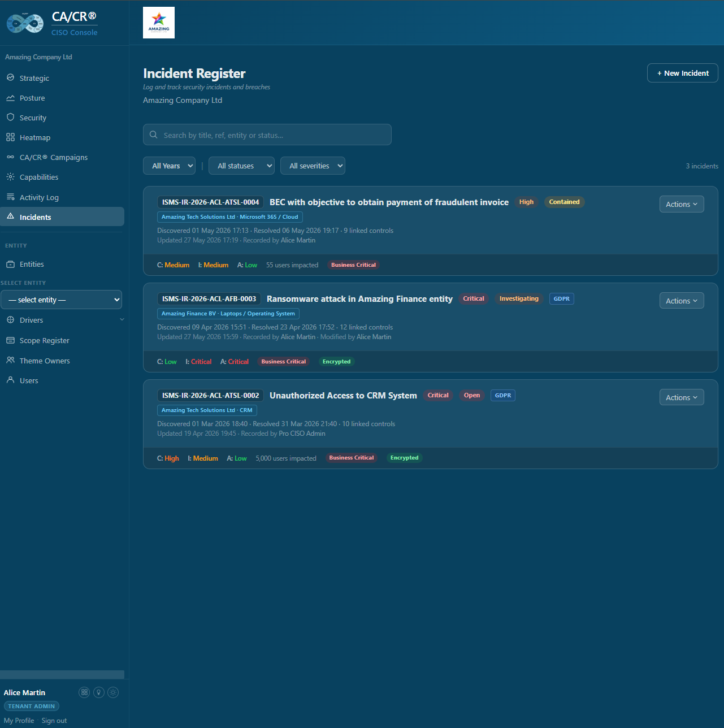Click reference ISMS-IR-2026-ACL-ATSL-0004
This screenshot has height=728, width=724.
210,202
